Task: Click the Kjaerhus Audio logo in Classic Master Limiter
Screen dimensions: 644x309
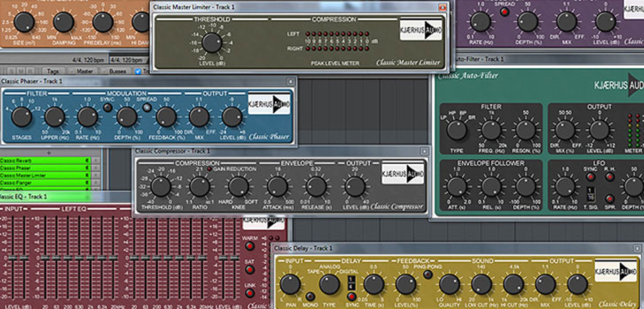Action: tap(421, 30)
